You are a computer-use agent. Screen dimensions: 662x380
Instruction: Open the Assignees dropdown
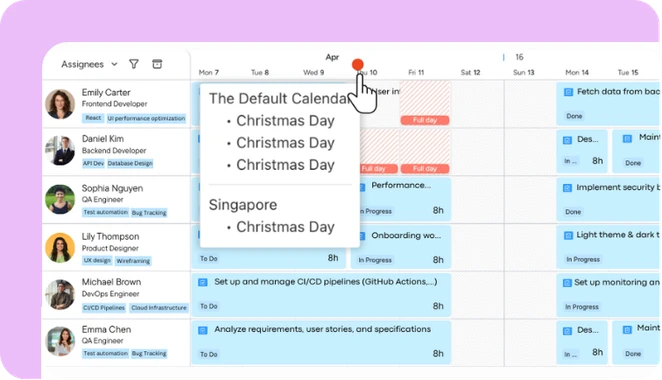89,64
